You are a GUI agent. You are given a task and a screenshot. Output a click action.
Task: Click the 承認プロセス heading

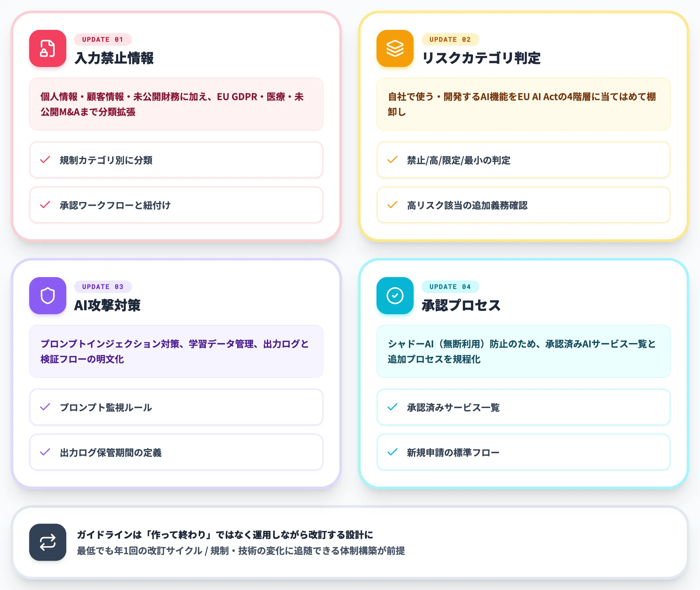(461, 305)
